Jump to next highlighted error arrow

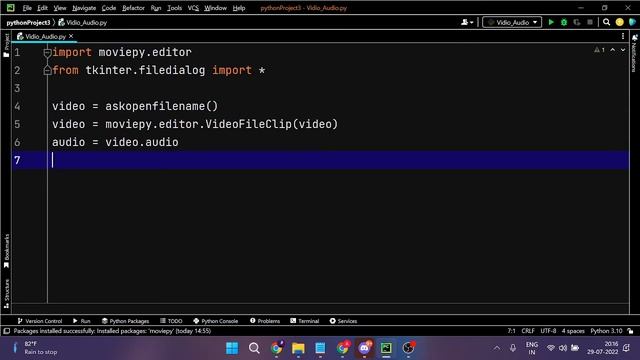click(x=623, y=50)
